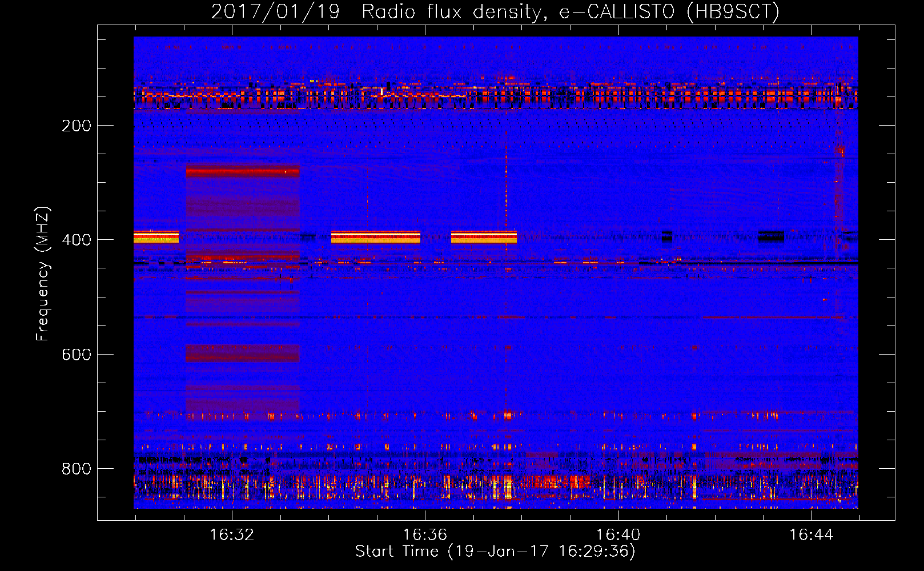Click the 'Start Time (19-Jan-17 16:29:36)' label
924x571 pixels.
[x=495, y=552]
